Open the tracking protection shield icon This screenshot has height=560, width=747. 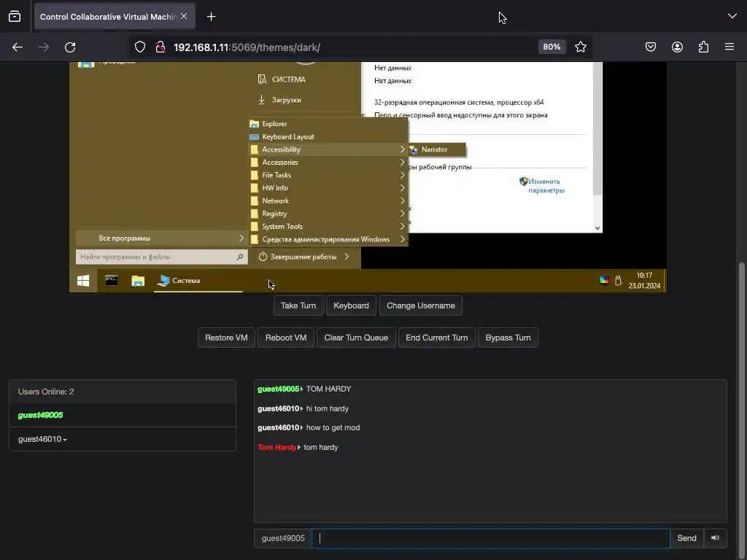139,47
